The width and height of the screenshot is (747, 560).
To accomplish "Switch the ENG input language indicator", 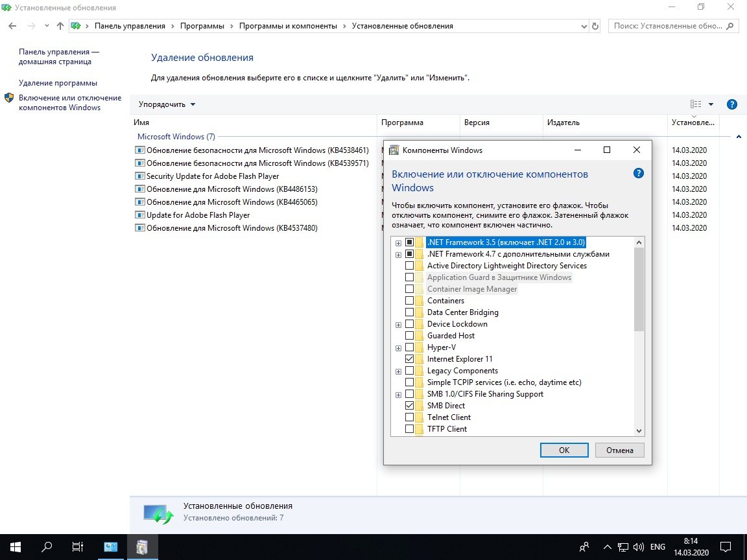I will coord(658,547).
